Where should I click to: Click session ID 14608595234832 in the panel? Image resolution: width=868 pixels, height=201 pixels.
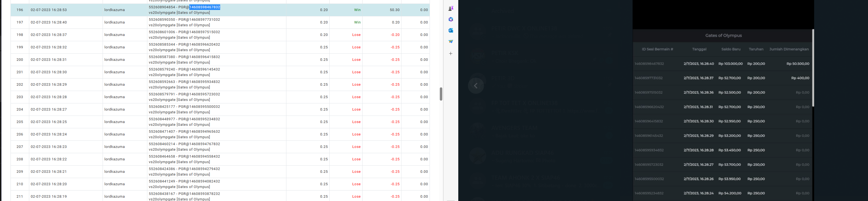[x=649, y=194]
